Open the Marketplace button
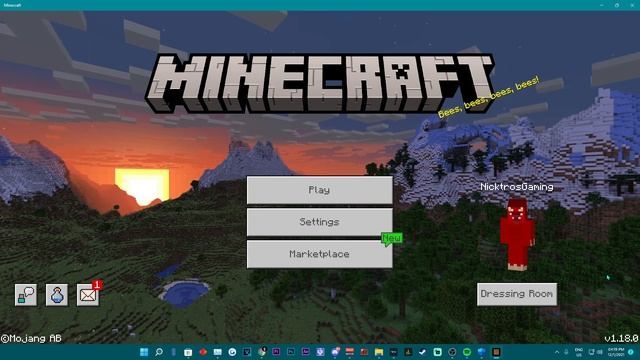 319,254
